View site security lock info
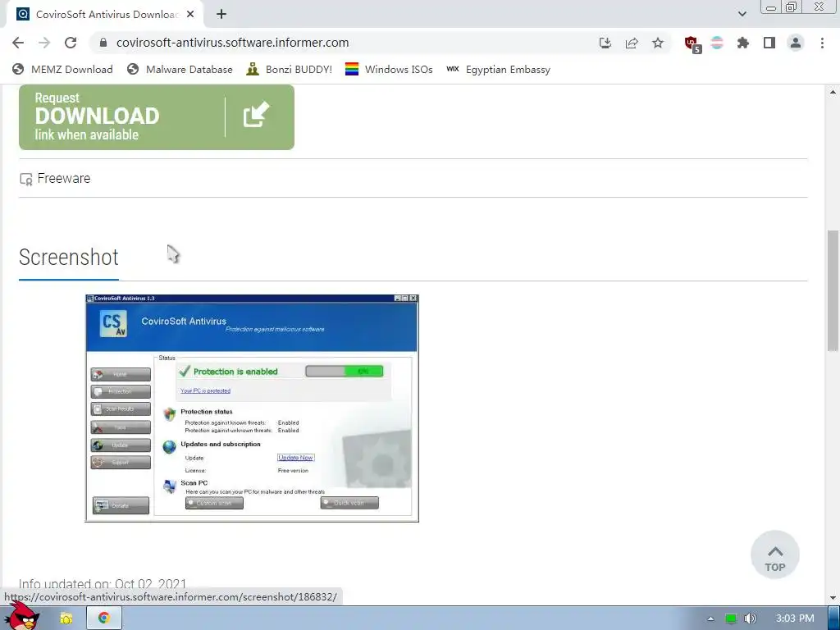840x630 pixels. (103, 43)
